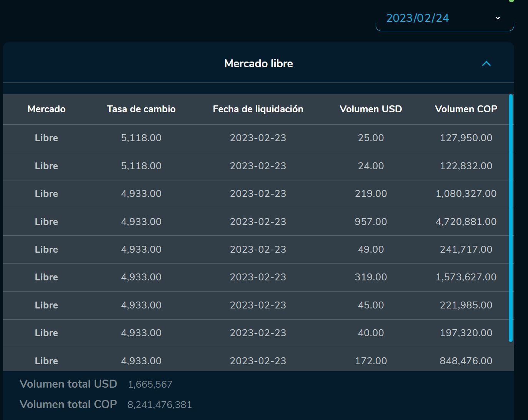Select the row with volume 25.00 USD
The image size is (528, 420).
(x=371, y=138)
